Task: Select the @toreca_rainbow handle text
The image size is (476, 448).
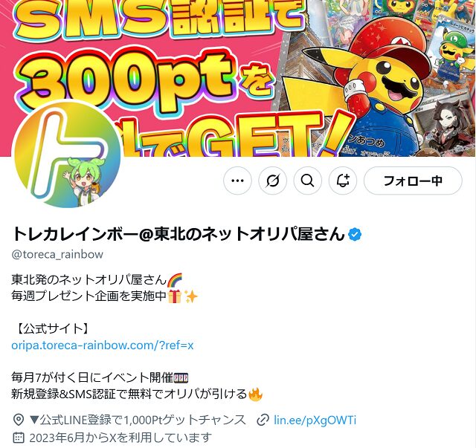Action: click(57, 254)
